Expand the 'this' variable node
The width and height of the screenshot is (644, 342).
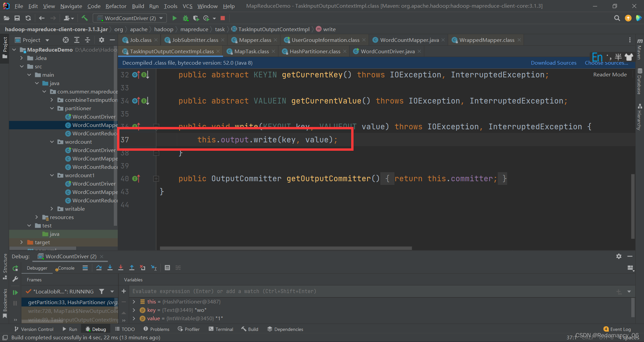[x=134, y=302]
